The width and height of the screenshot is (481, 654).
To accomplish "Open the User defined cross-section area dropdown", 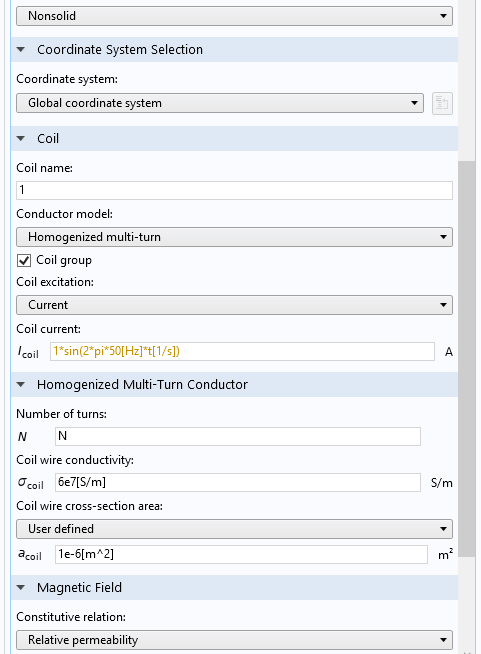I will coord(234,529).
